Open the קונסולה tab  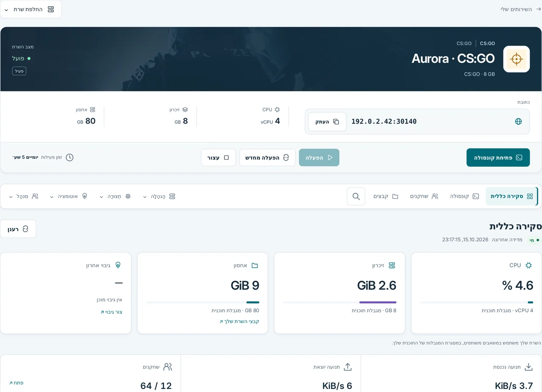[465, 196]
